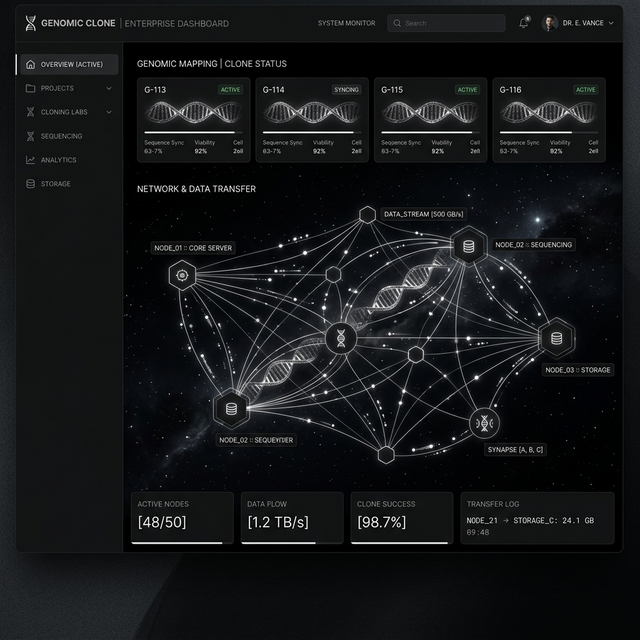Click the G-113 sequence sync progress bar

pos(193,132)
